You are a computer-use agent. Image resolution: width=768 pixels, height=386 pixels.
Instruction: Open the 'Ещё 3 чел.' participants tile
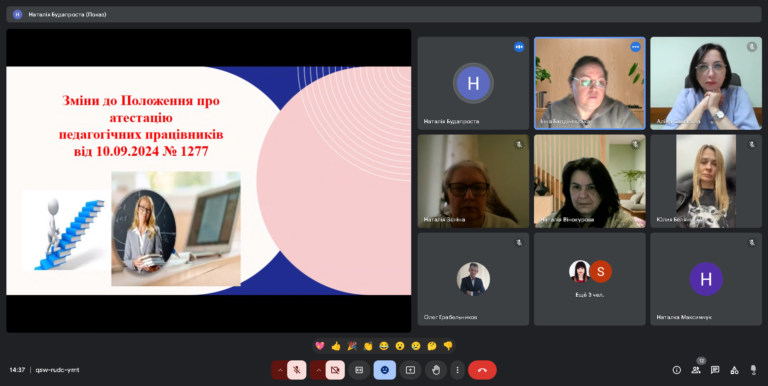click(x=590, y=279)
